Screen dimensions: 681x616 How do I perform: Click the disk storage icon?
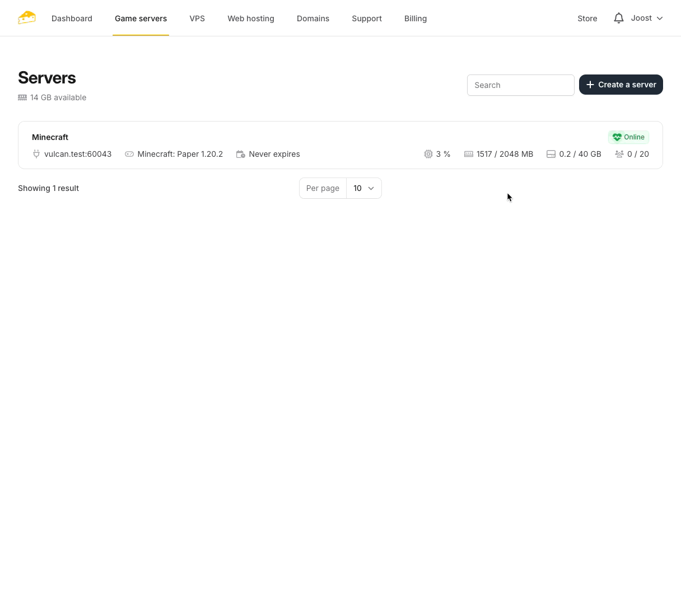551,154
